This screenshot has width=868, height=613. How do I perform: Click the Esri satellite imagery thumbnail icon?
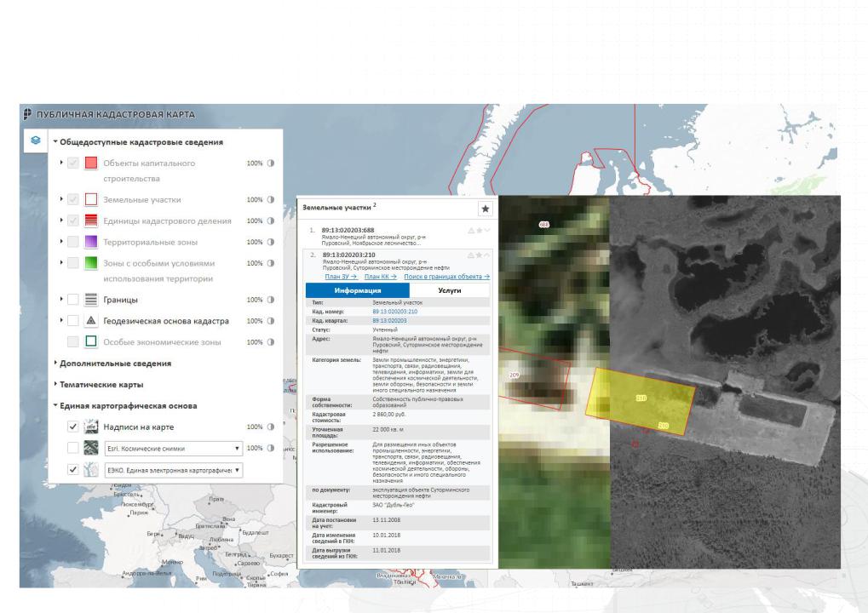point(91,448)
